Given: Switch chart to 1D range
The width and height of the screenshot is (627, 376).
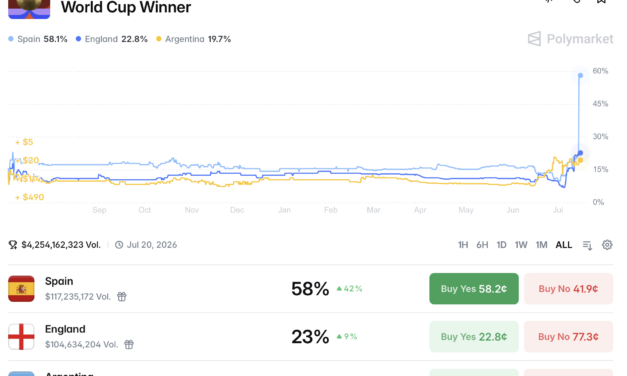Looking at the screenshot, I should [501, 245].
